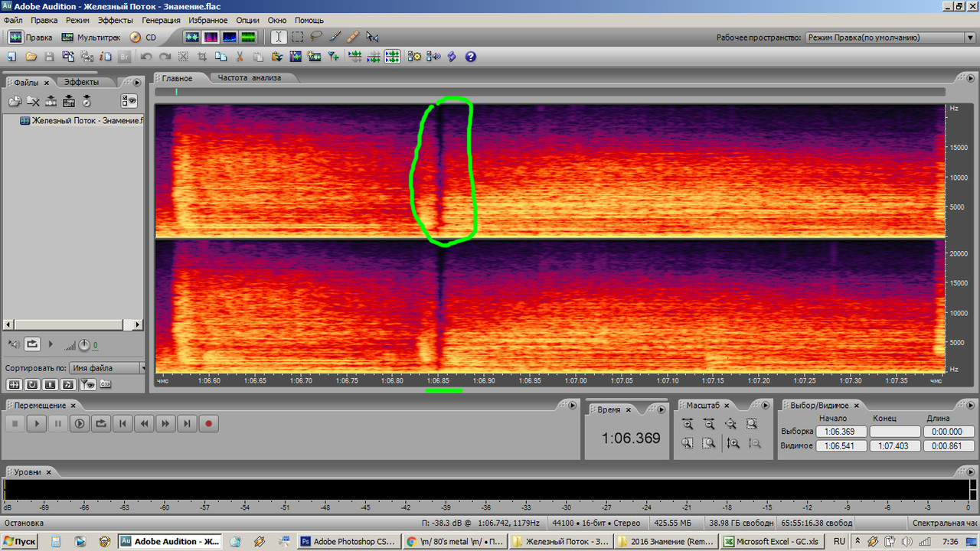Open the Workspace dropdown (Режим Правка)
This screenshot has width=980, height=551.
[x=890, y=37]
